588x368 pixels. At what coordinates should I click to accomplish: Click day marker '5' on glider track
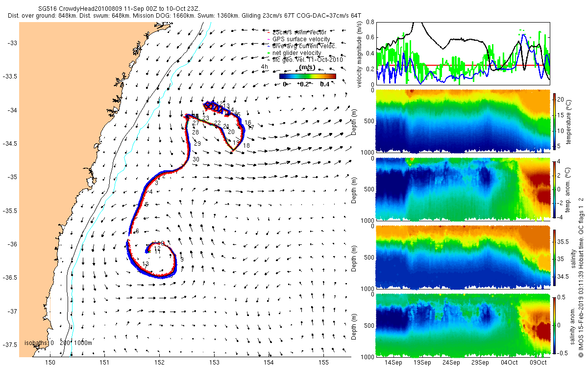147,205
